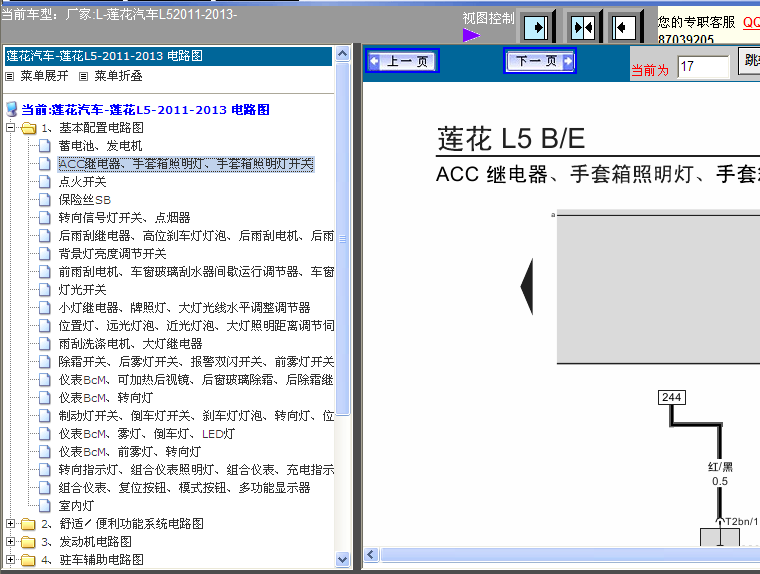Click page icon beside 室内灯

pos(45,506)
